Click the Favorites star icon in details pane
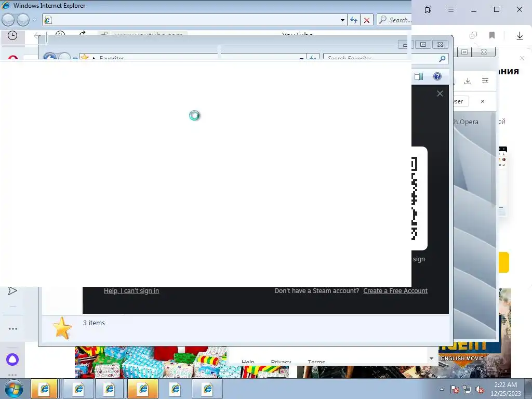Image resolution: width=532 pixels, height=399 pixels. click(62, 328)
